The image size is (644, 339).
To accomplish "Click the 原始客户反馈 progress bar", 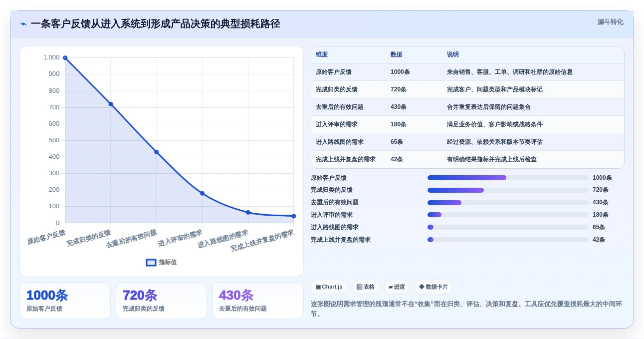I will [x=508, y=178].
